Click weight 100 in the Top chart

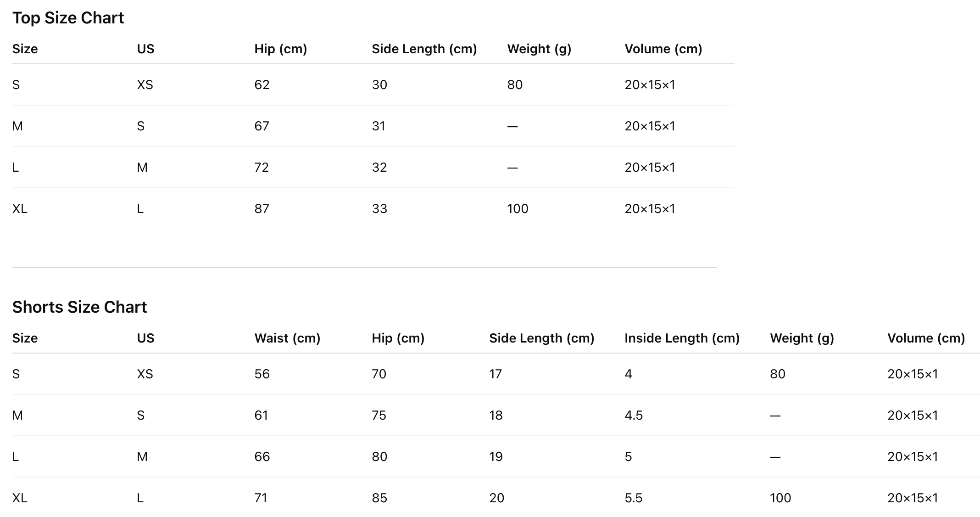pyautogui.click(x=518, y=209)
